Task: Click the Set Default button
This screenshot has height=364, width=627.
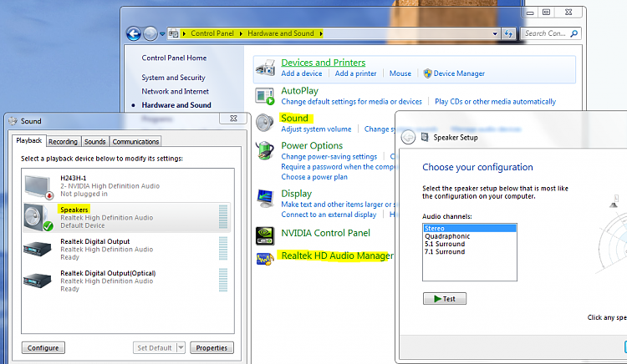Action: 155,347
